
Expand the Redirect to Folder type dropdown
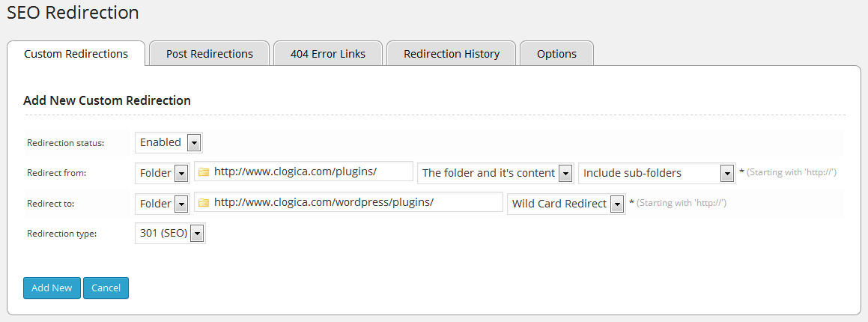pyautogui.click(x=163, y=204)
